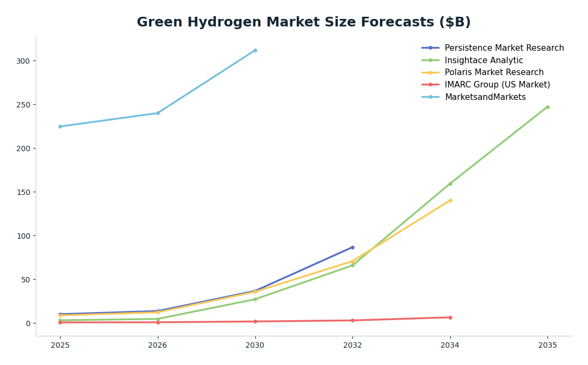Select Insightace Analytic legend label
Screen dimensions: 588x365
tap(484, 60)
